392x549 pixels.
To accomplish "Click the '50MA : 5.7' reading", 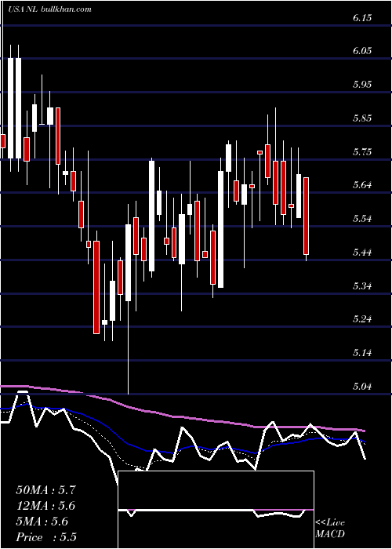I will (x=46, y=490).
